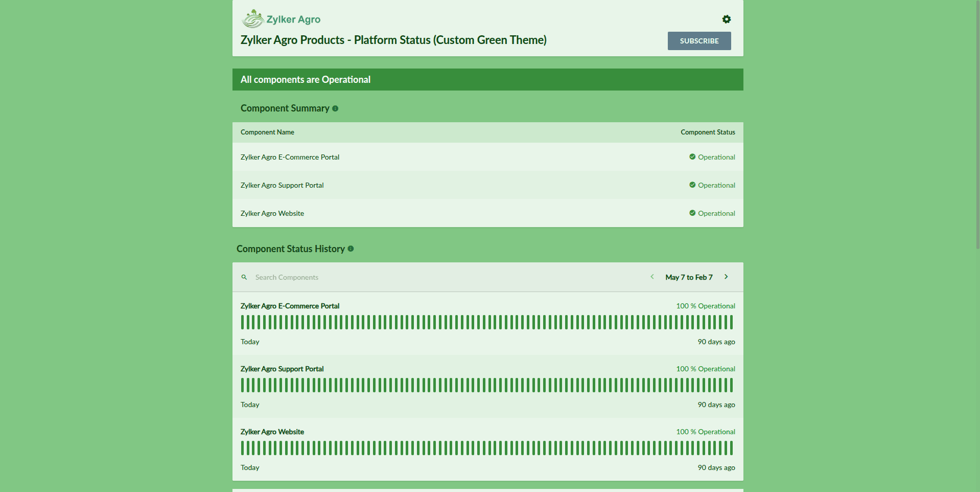Click the Website operational check icon
The image size is (980, 492).
pos(692,213)
